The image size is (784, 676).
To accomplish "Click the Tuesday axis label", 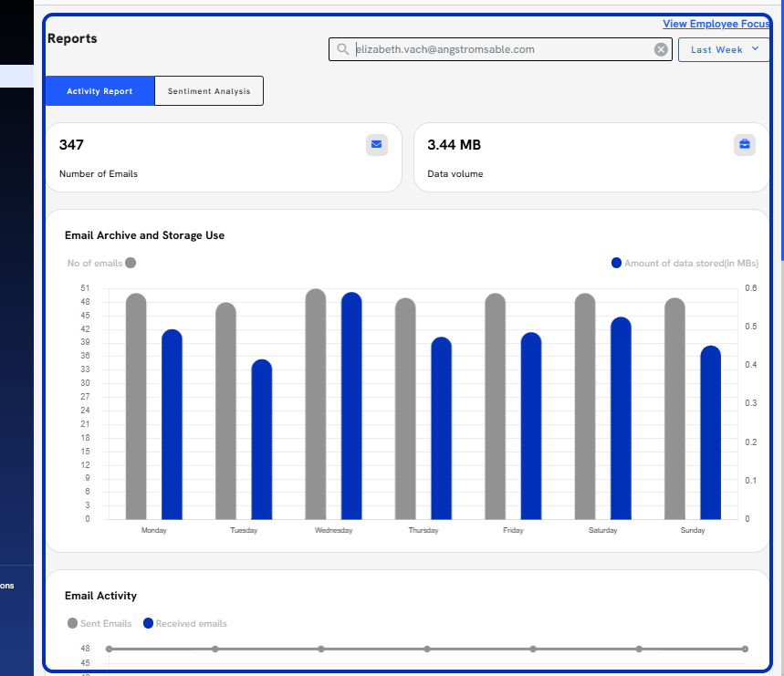I will click(244, 530).
